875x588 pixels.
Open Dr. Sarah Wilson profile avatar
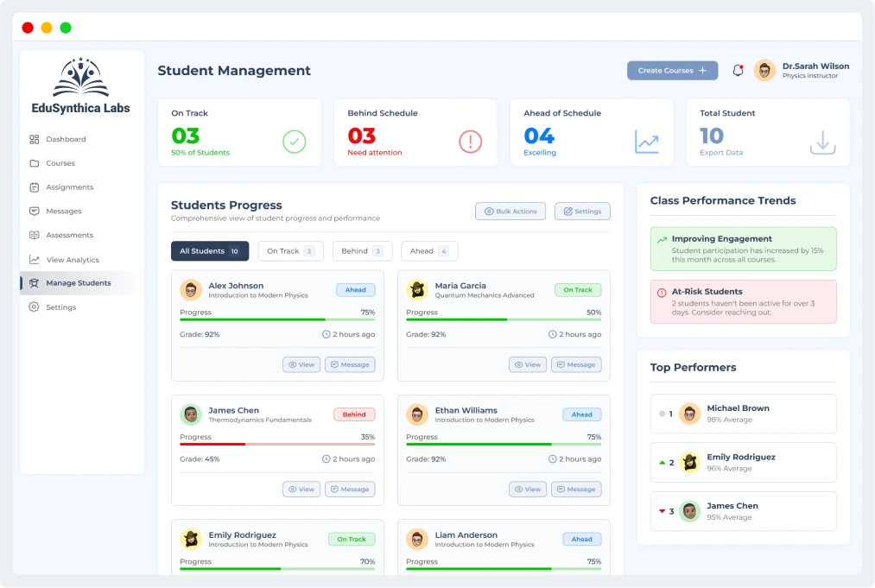click(764, 71)
